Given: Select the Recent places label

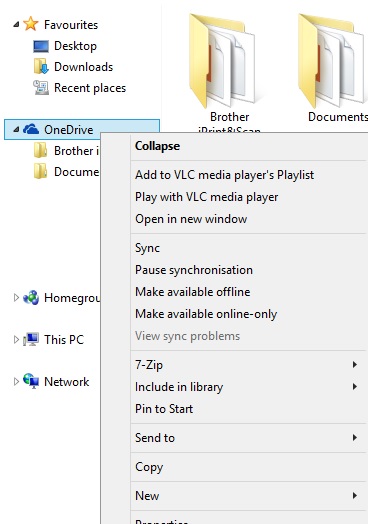Looking at the screenshot, I should tap(90, 88).
